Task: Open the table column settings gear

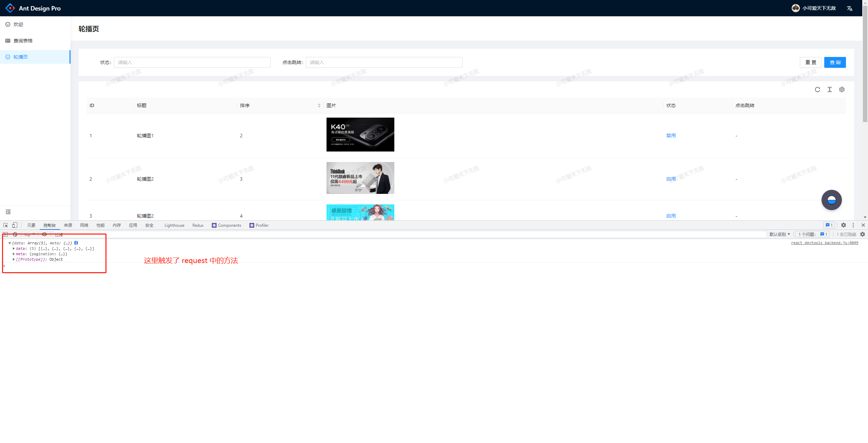Action: coord(842,89)
